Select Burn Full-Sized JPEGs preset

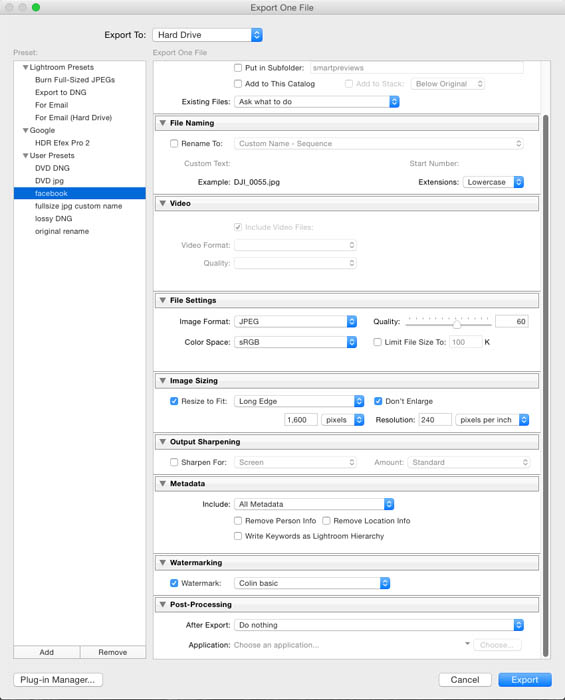coord(75,80)
